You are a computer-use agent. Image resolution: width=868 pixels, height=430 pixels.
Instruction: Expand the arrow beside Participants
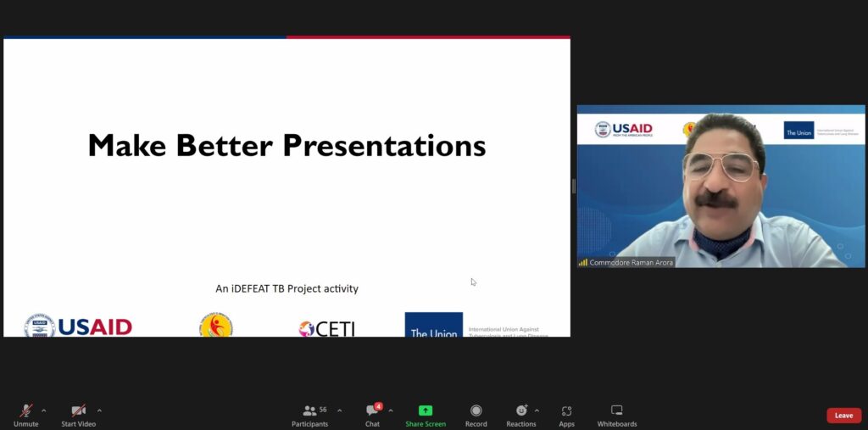(x=340, y=410)
